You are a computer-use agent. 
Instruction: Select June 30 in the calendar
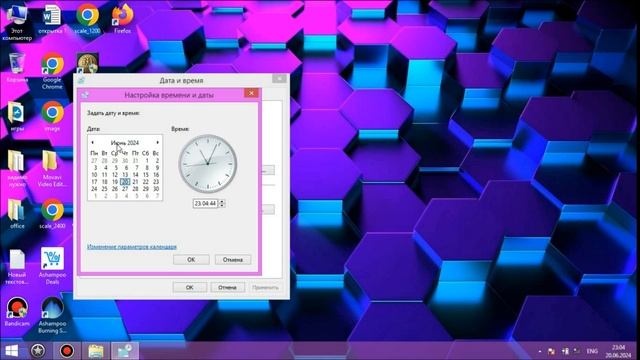point(156,189)
